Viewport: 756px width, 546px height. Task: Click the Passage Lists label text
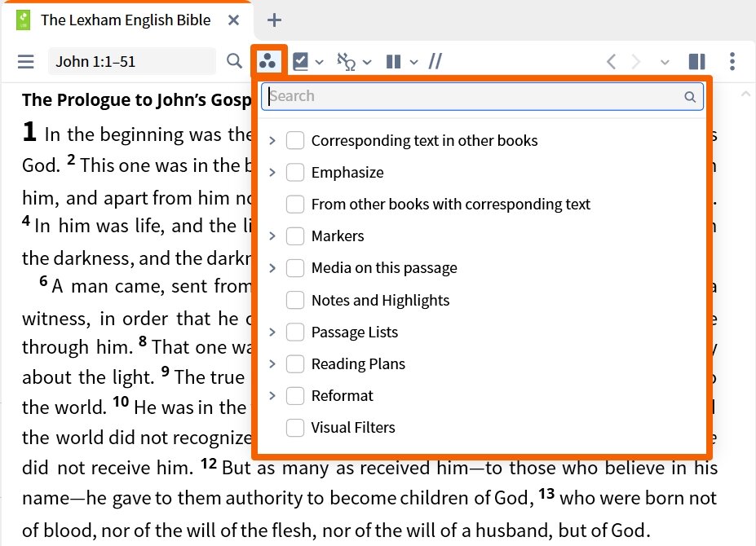click(x=355, y=332)
